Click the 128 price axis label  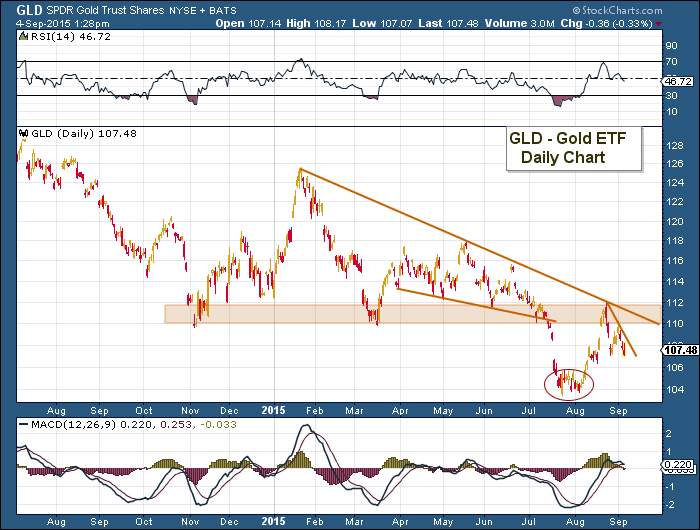675,146
